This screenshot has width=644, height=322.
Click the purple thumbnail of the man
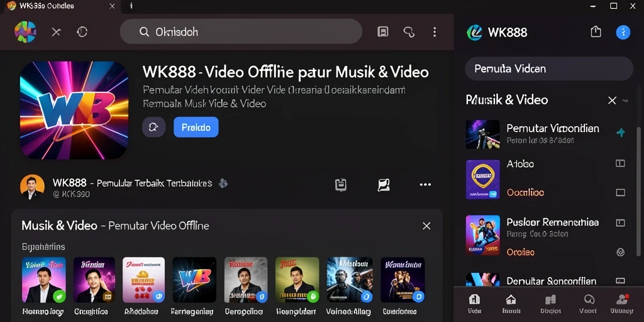tap(94, 280)
